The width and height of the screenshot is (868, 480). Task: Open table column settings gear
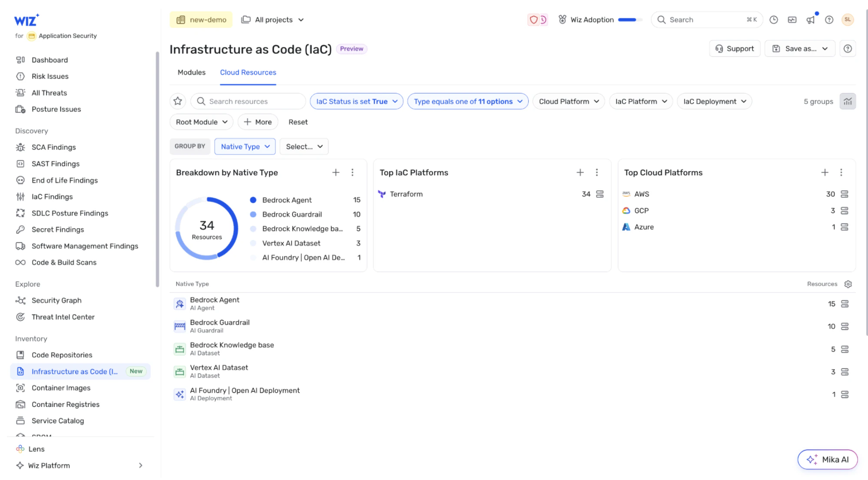[848, 284]
